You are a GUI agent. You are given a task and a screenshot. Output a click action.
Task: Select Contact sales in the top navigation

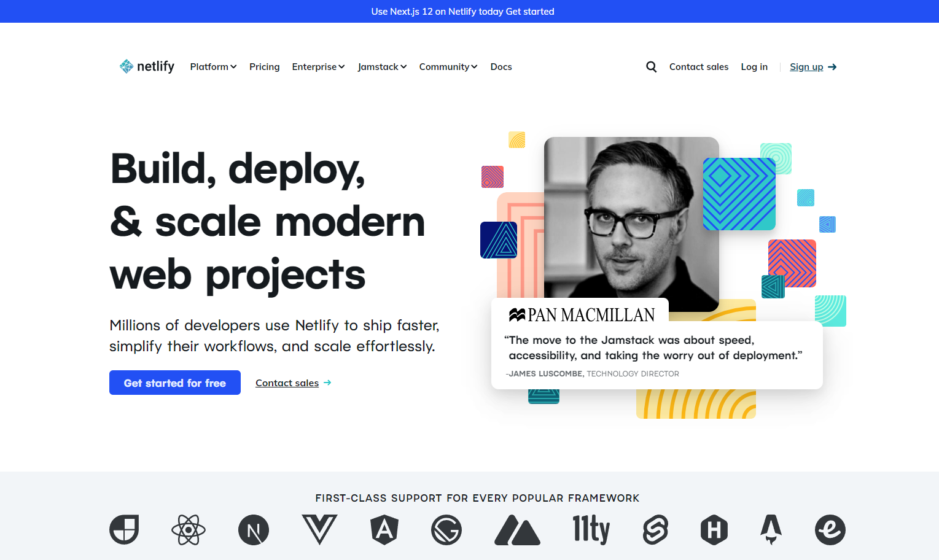tap(699, 66)
